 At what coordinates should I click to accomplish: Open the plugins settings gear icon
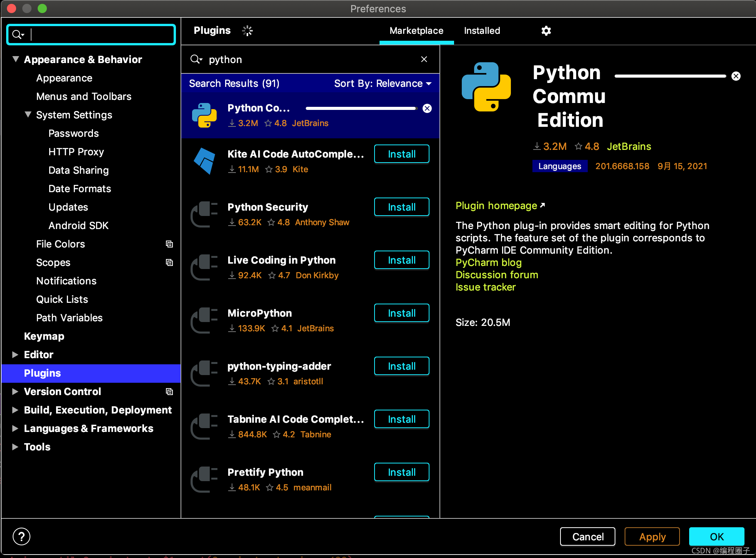click(x=546, y=31)
